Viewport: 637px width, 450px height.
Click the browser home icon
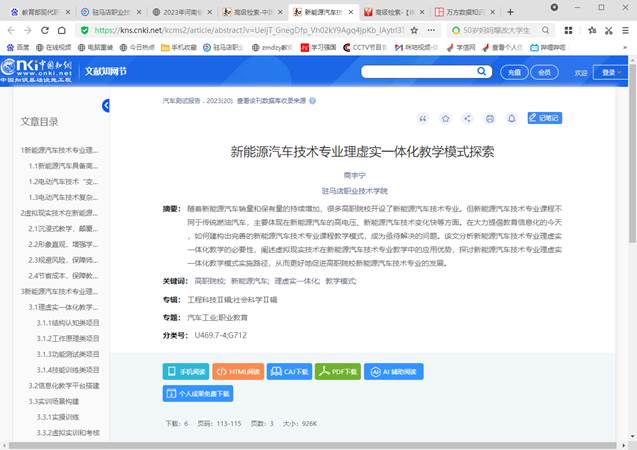point(61,30)
